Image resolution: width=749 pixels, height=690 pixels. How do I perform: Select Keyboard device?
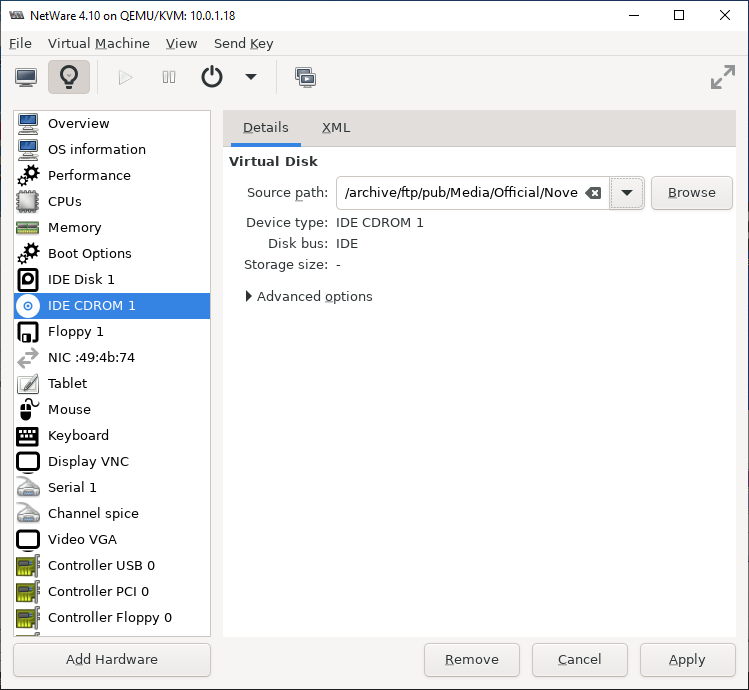tap(112, 435)
